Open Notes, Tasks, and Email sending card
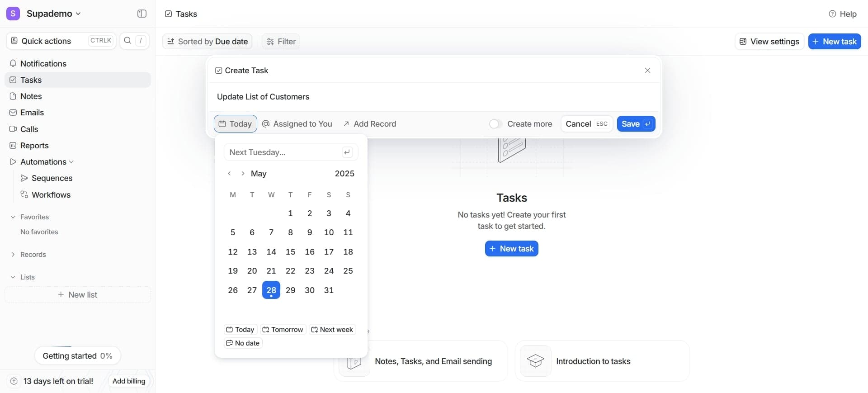This screenshot has height=393, width=868. click(420, 361)
